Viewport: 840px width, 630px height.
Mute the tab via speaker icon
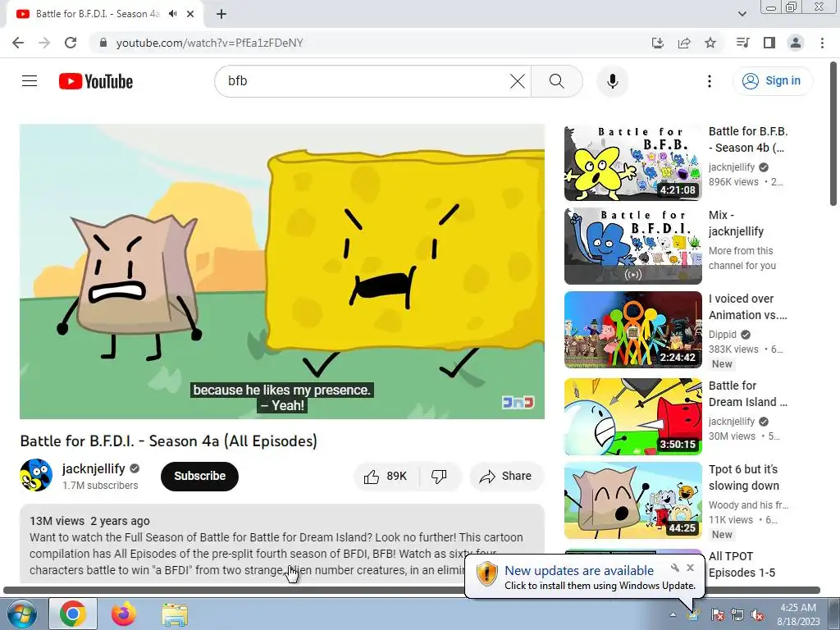[x=172, y=14]
